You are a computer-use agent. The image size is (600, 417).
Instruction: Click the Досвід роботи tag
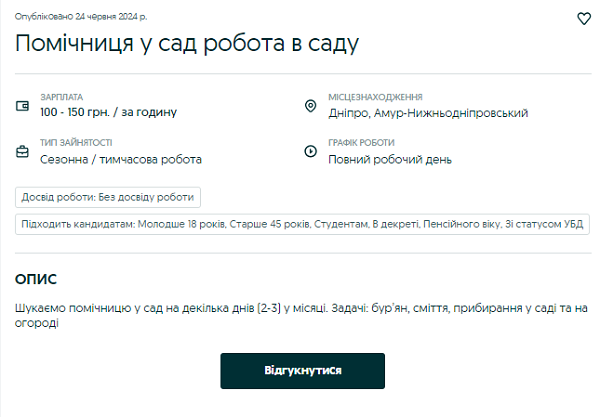click(109, 197)
